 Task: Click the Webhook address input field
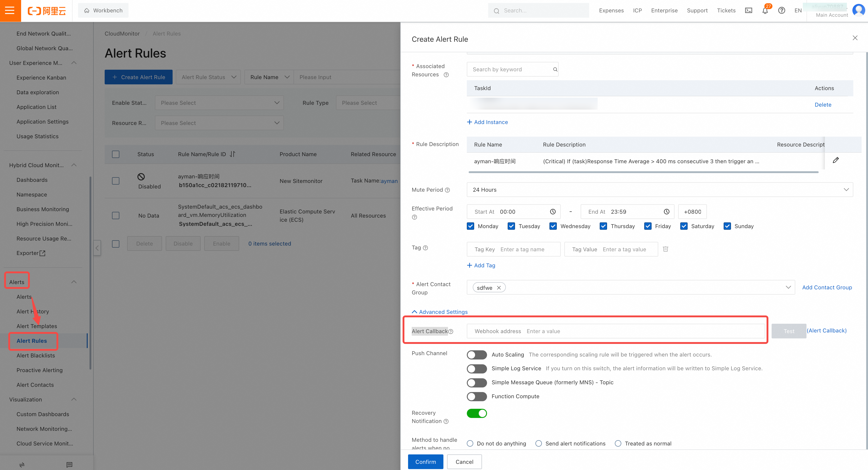click(640, 331)
